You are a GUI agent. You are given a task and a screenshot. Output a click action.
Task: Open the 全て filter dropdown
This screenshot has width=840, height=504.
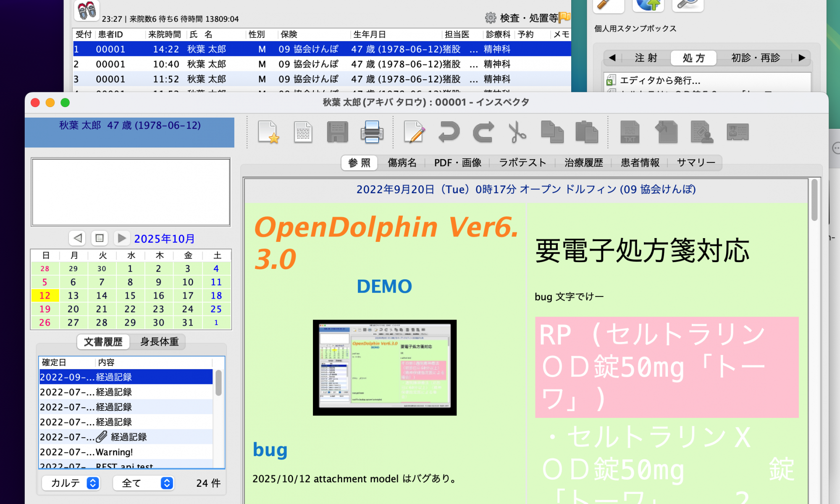click(x=143, y=483)
